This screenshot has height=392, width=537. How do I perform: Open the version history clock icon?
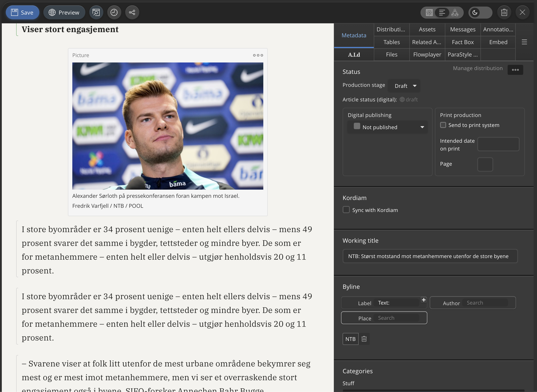coord(114,12)
